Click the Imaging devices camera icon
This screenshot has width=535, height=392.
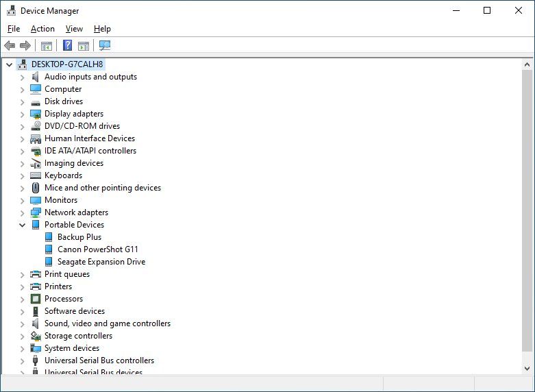point(36,163)
